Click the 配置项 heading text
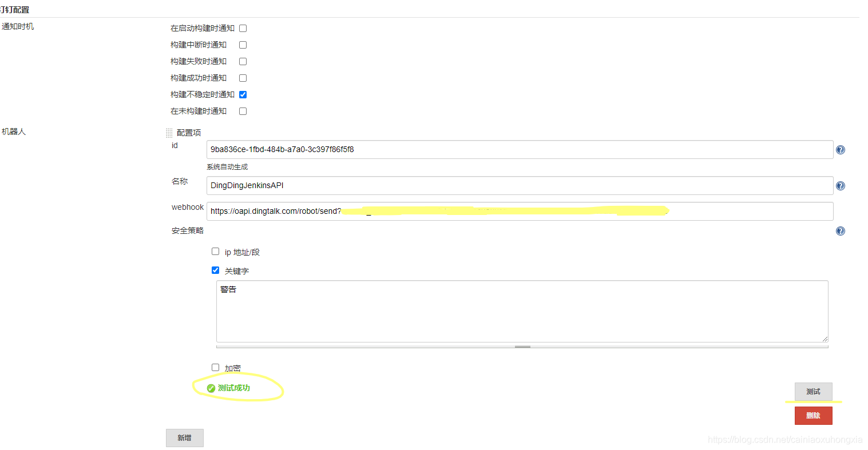Screen dimensions: 868x450 click(x=189, y=133)
